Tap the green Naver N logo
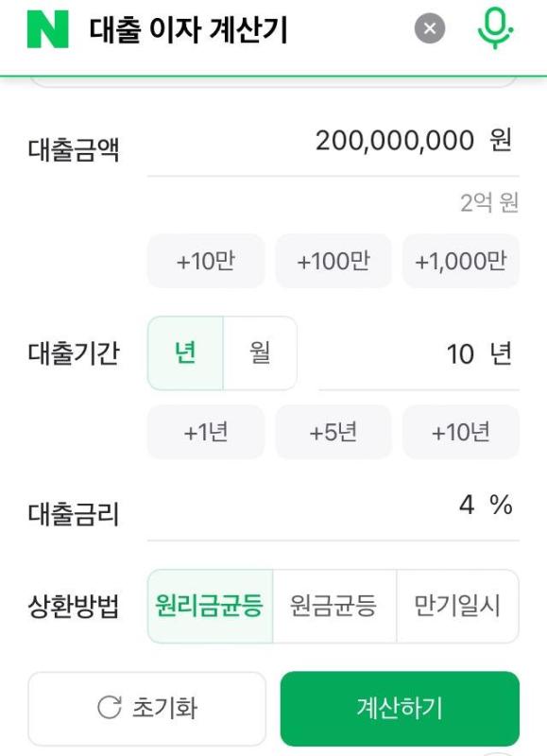 pos(48,30)
